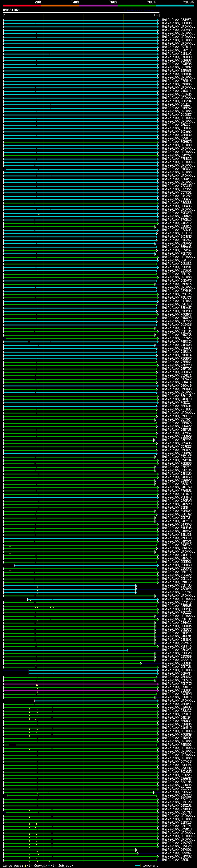Click the UniRef100_A3FQ48 hit
The height and width of the screenshot is (868, 197).
click(x=177, y=497)
